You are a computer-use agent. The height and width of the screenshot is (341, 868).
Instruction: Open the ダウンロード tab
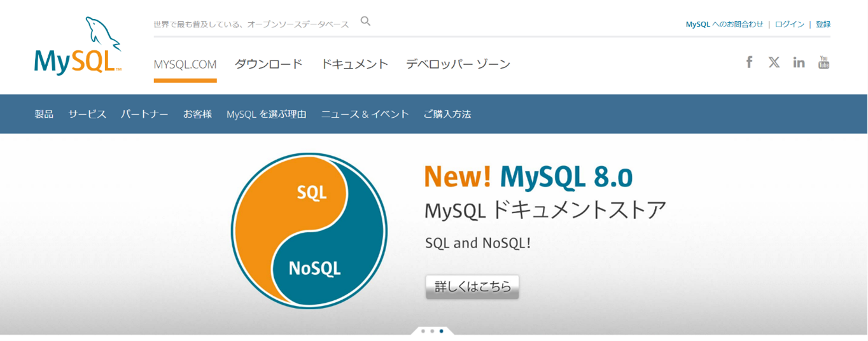click(269, 64)
